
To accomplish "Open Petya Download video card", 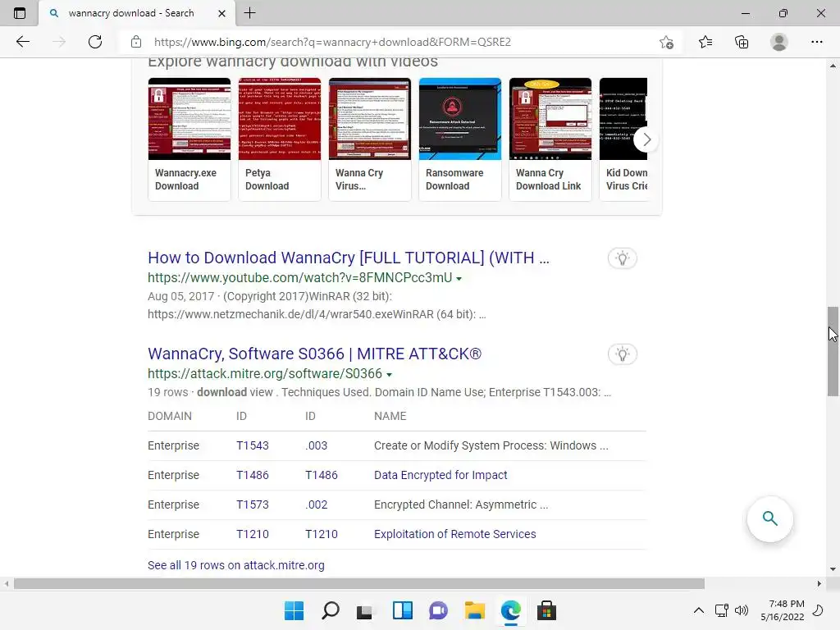I will click(x=280, y=139).
